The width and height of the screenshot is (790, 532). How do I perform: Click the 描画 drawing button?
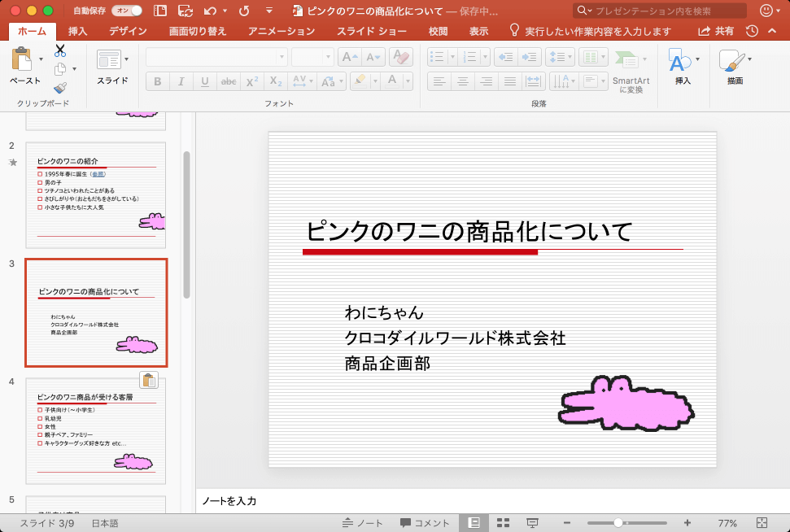pyautogui.click(x=735, y=67)
